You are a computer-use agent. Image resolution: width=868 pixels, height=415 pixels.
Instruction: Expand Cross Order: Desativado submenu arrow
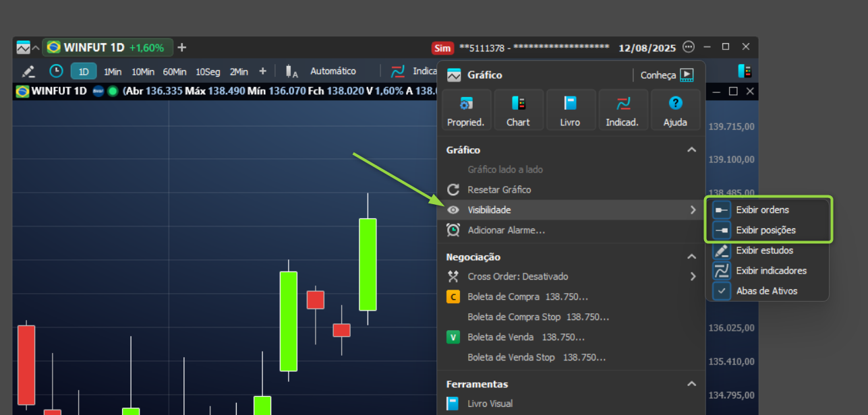tap(693, 276)
